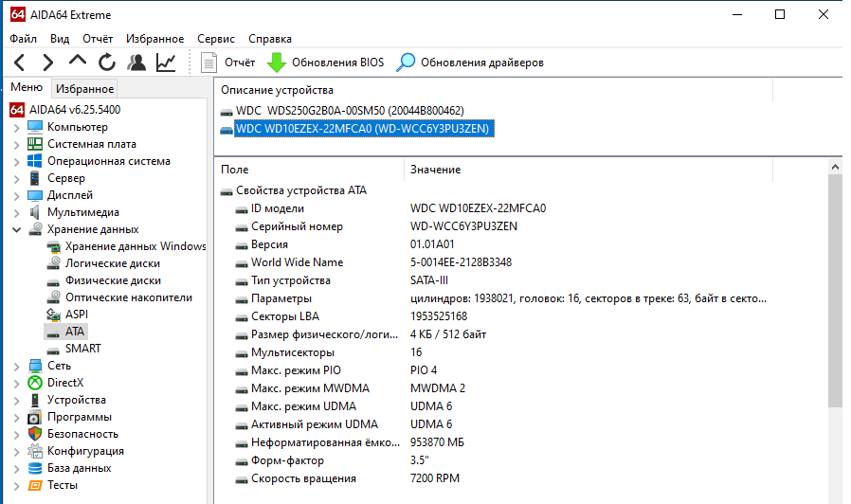Expand the Компьютер tree node
This screenshot has width=851, height=504.
pos(16,127)
